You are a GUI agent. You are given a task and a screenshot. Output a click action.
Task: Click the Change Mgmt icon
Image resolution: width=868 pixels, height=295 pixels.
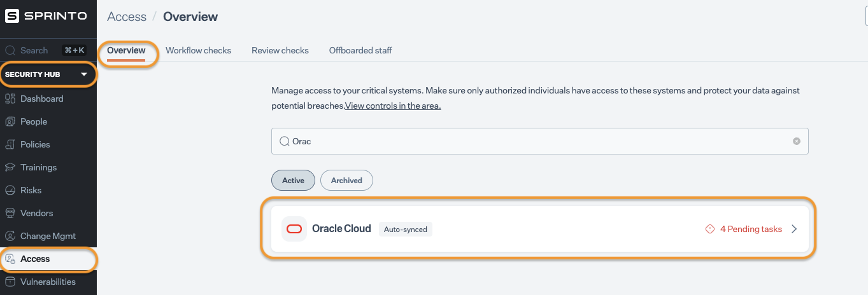click(x=10, y=236)
